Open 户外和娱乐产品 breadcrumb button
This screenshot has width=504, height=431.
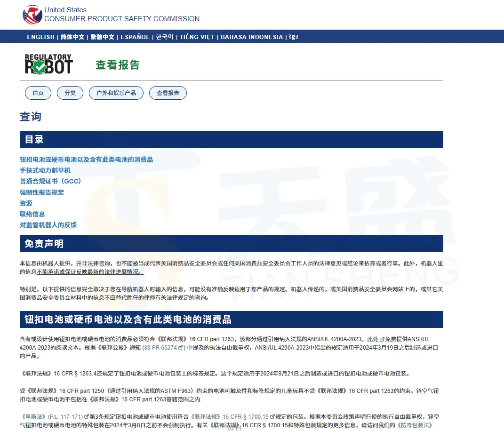click(x=116, y=93)
